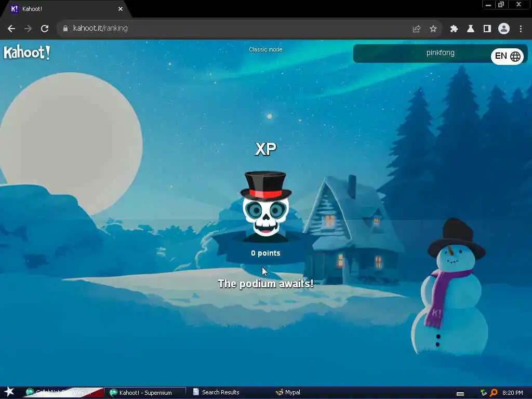532x399 pixels.
Task: Switch to Mypal taskbar window
Action: [x=288, y=393]
